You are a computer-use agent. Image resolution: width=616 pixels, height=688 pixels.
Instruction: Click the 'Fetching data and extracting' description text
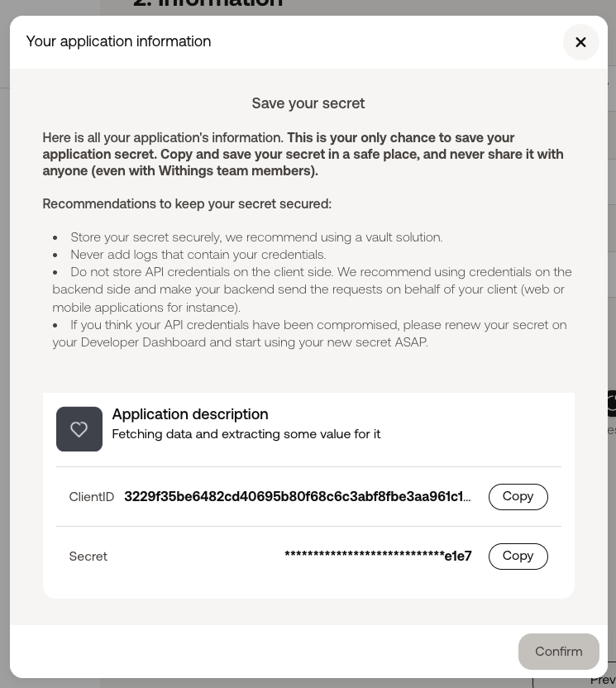point(246,434)
